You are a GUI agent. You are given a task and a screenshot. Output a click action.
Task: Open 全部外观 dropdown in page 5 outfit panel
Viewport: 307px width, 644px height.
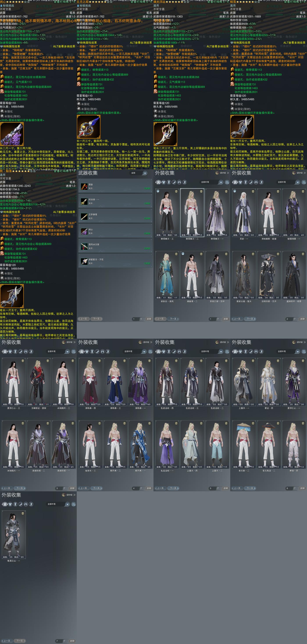click(212, 352)
